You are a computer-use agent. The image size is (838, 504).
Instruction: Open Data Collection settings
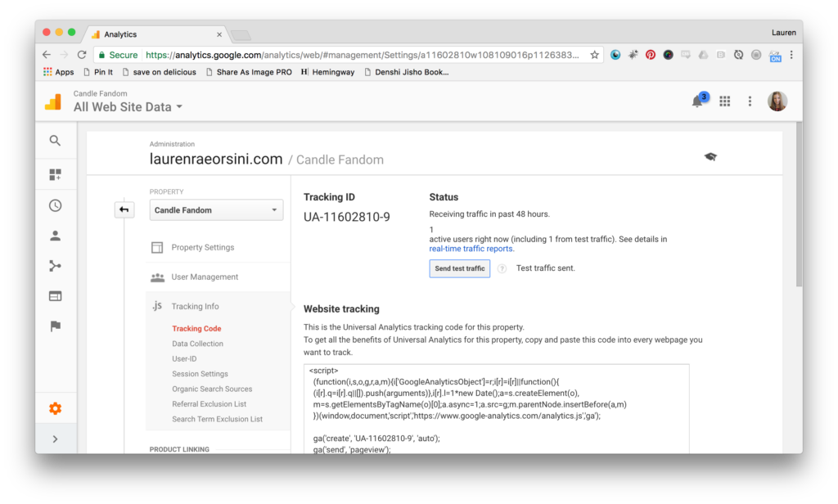pos(198,344)
